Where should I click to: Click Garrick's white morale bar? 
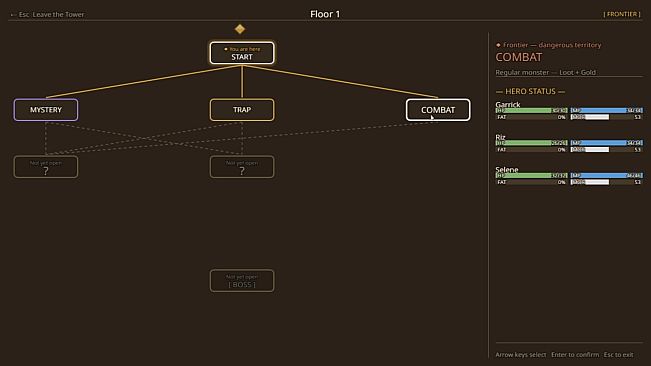pos(607,117)
